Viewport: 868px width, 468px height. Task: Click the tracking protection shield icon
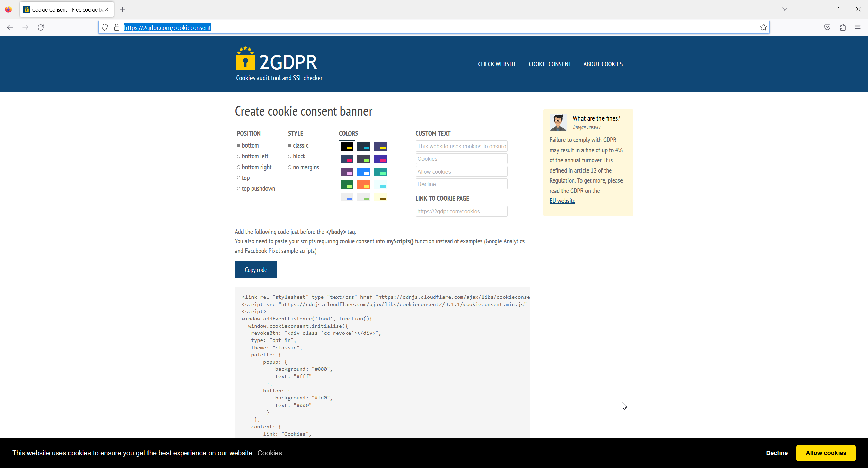tap(105, 27)
